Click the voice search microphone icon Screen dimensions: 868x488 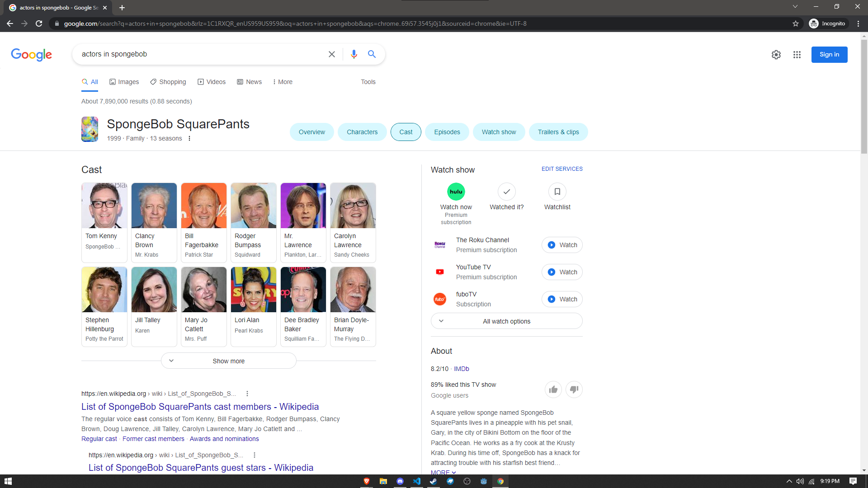tap(354, 54)
